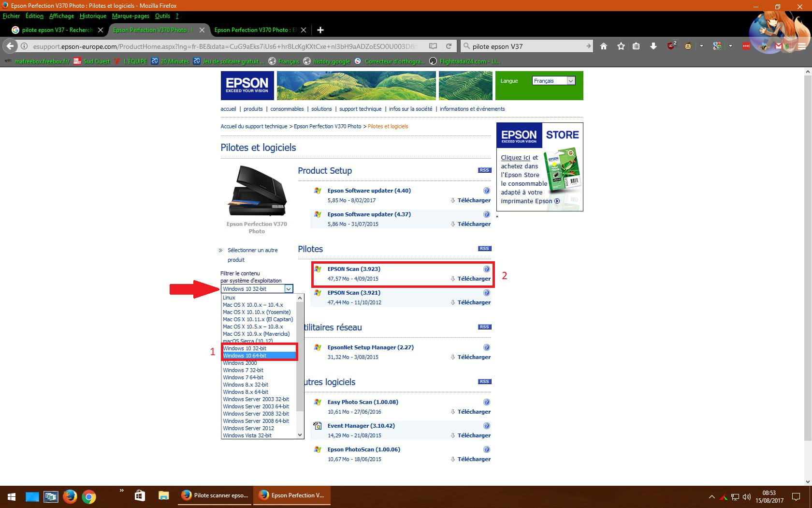This screenshot has width=812, height=508.
Task: Close the 'pilote epson V37' tab
Action: pos(101,30)
